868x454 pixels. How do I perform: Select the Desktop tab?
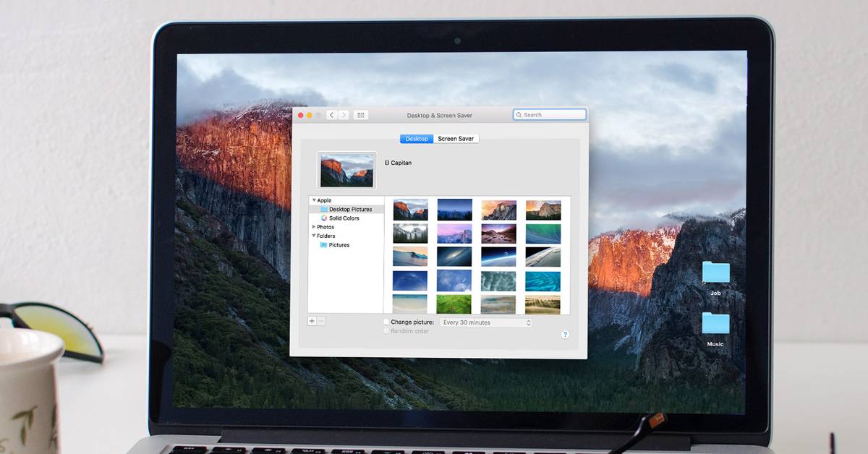tap(417, 138)
